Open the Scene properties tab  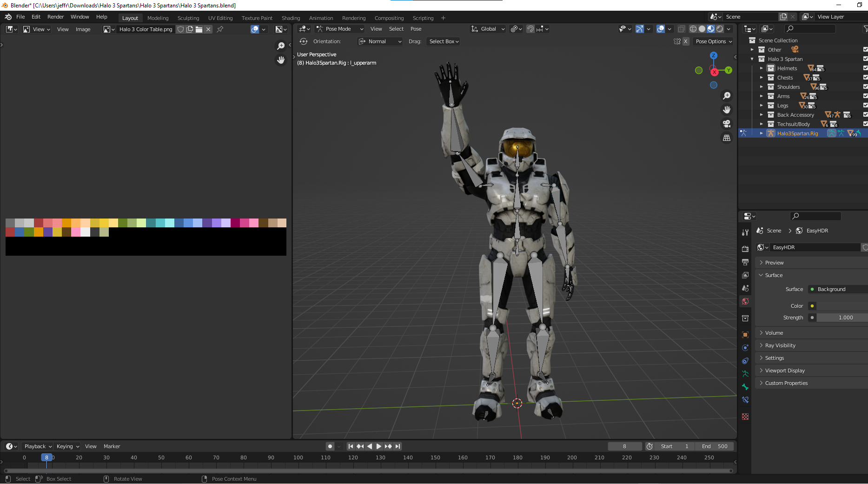click(x=745, y=288)
